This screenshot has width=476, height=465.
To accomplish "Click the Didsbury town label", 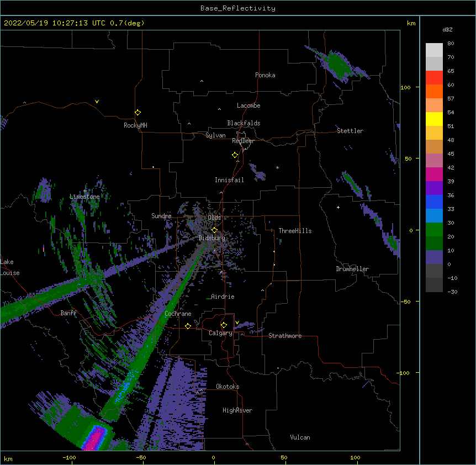I will (212, 238).
